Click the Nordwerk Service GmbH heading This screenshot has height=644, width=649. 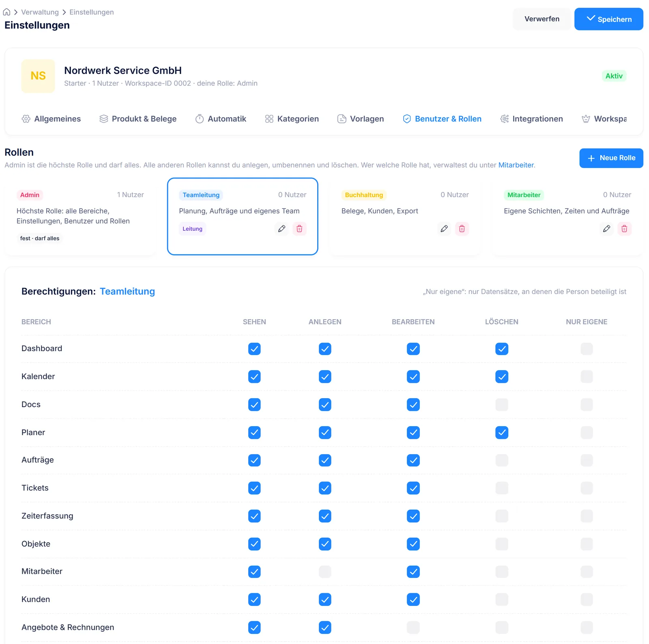123,71
